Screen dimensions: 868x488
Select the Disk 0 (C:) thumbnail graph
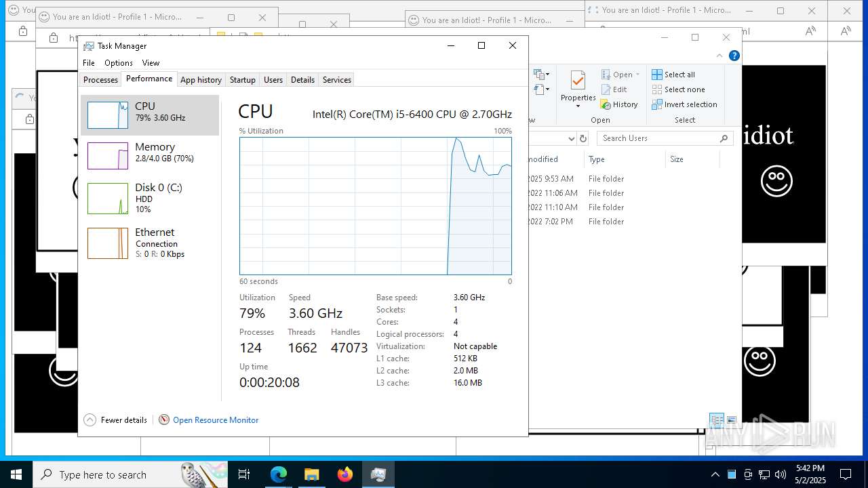[108, 199]
